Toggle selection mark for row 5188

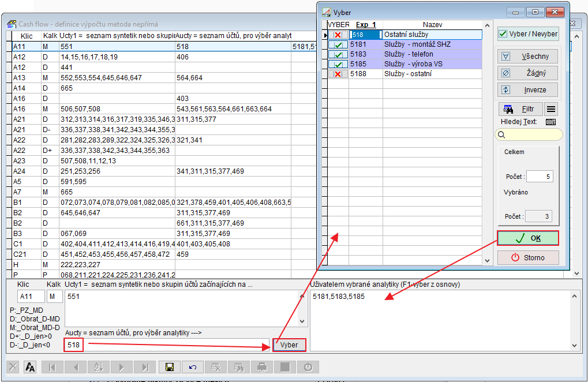click(338, 74)
